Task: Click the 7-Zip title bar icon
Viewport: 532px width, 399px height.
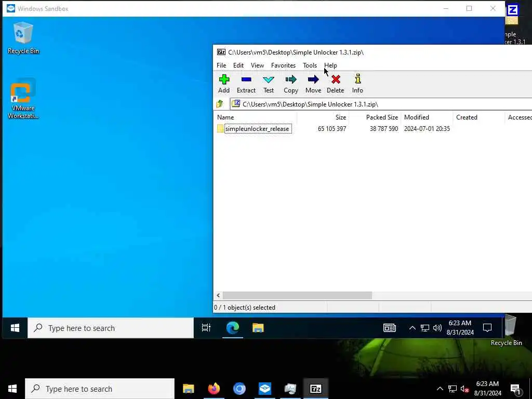Action: [221, 52]
